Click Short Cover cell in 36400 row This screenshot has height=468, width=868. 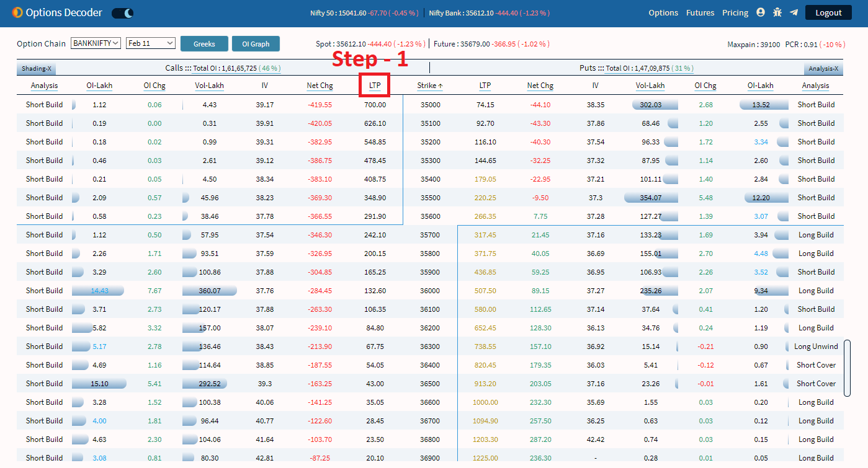click(x=816, y=365)
